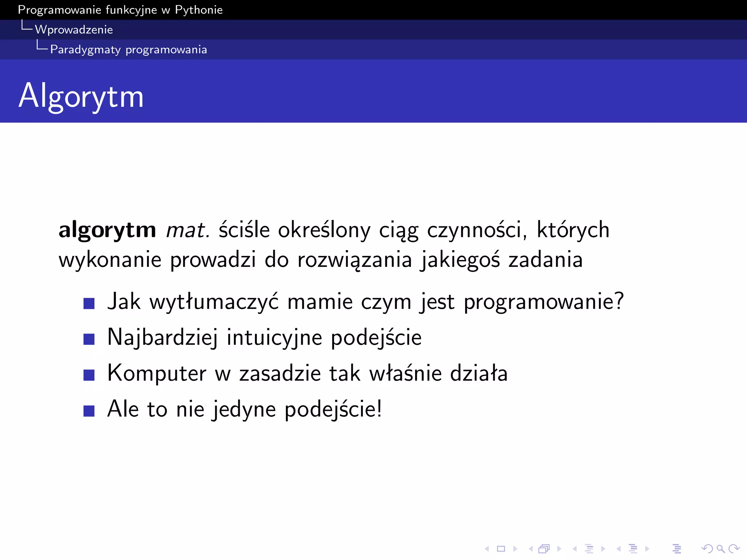Jump to next subsection arrow
747x560 pixels.
point(603,549)
